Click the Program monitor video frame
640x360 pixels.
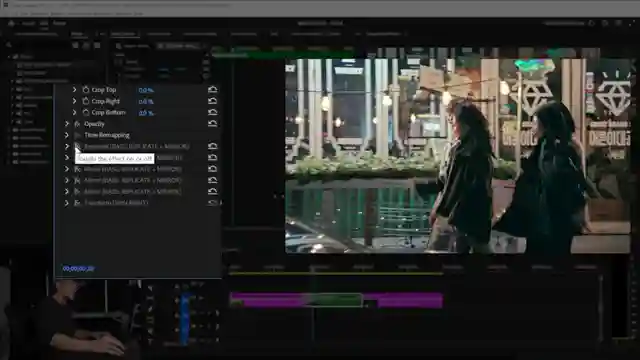[458, 156]
